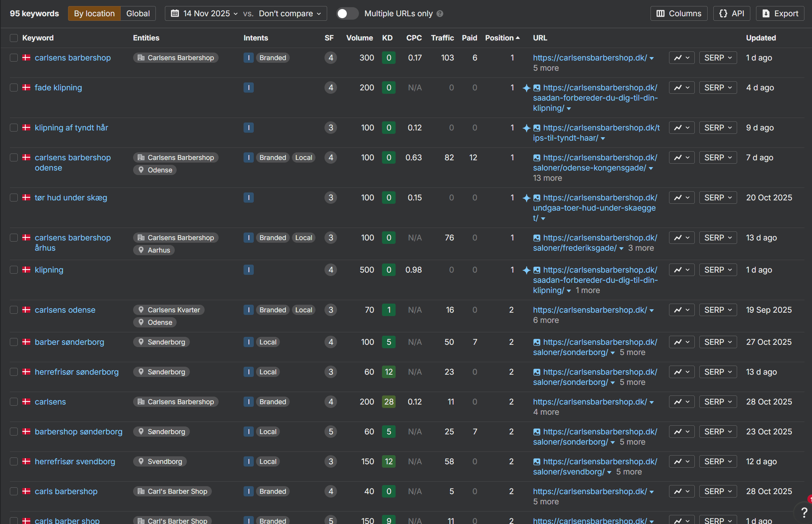Open SERP dropdown for 'herrefrisør svendborg'
This screenshot has width=812, height=524.
(718, 462)
